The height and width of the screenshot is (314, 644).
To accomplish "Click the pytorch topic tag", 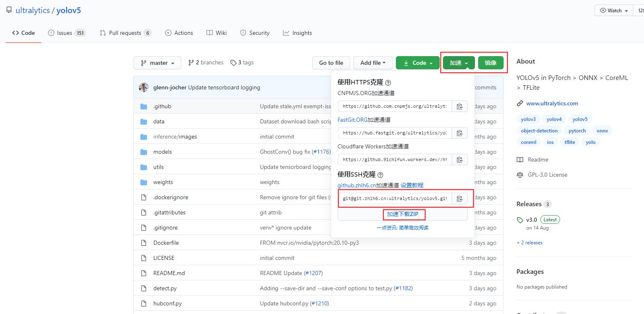I will coord(577,131).
